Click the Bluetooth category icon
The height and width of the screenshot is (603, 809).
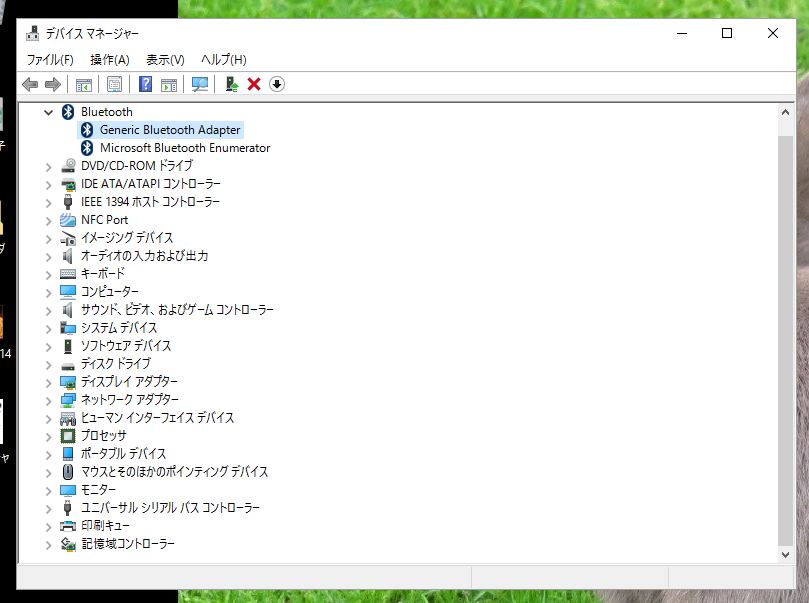68,112
